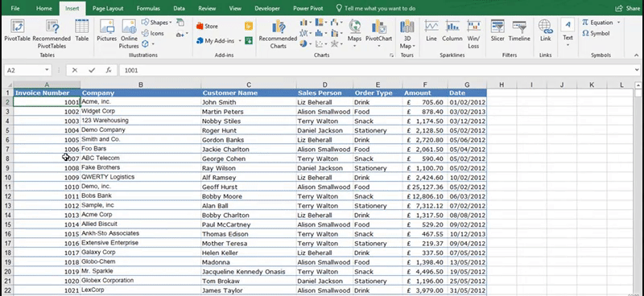This screenshot has height=296, width=644.
Task: Insert a Win/Loss sparkline
Action: tap(473, 34)
